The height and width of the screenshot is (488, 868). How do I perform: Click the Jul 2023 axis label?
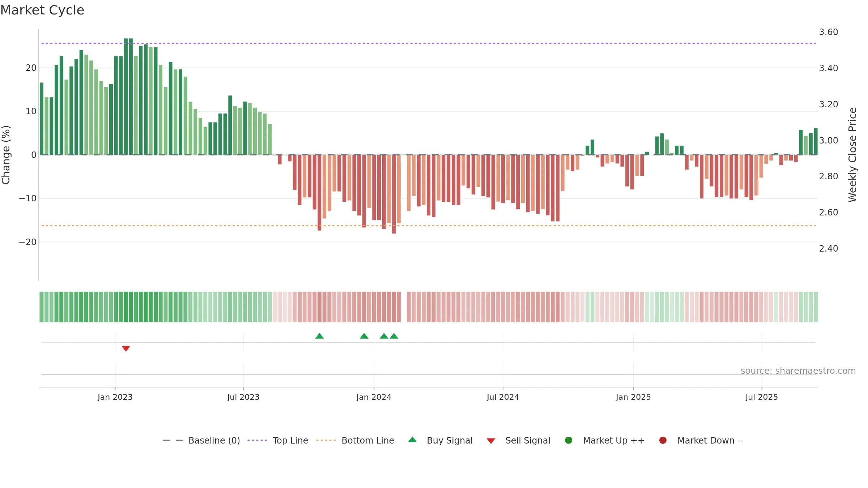243,397
